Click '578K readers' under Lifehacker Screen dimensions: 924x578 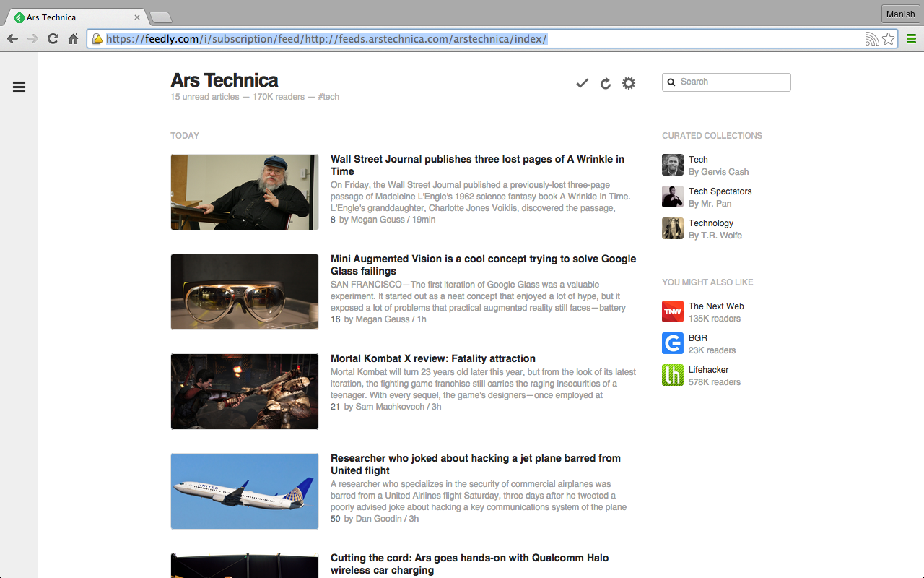(x=715, y=382)
